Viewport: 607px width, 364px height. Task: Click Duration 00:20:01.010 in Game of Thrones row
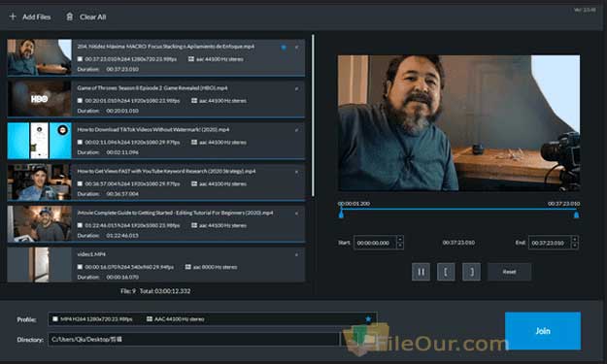108,111
